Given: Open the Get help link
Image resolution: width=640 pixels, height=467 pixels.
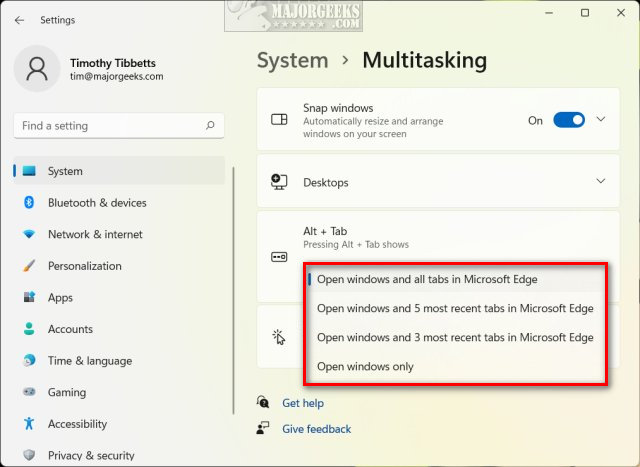Looking at the screenshot, I should point(303,403).
